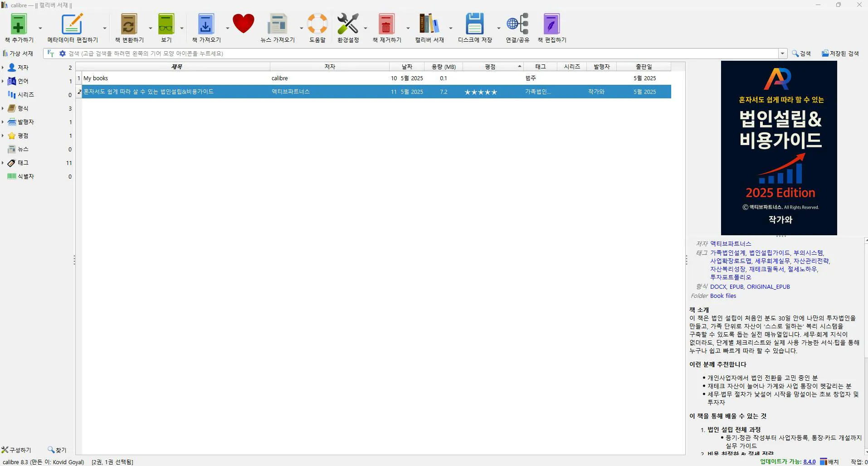
Task: Click the 구성하기 configure button
Action: pyautogui.click(x=16, y=450)
